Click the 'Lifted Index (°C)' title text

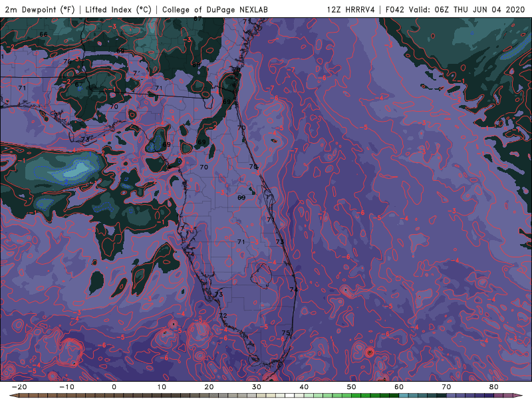[118, 9]
